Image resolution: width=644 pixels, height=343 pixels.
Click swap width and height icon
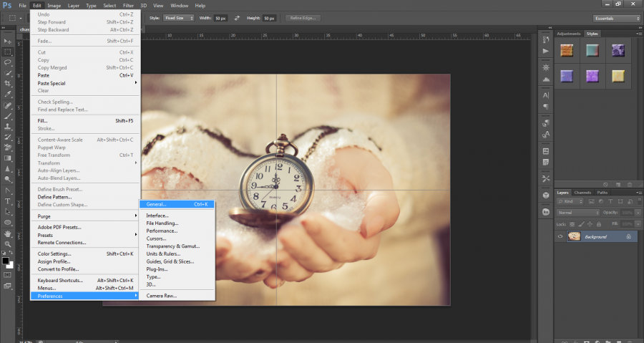point(237,18)
